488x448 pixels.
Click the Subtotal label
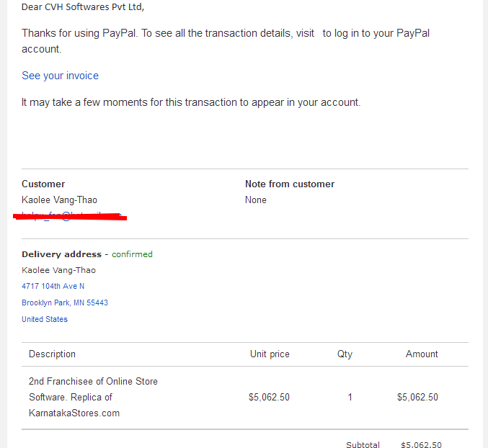[363, 444]
